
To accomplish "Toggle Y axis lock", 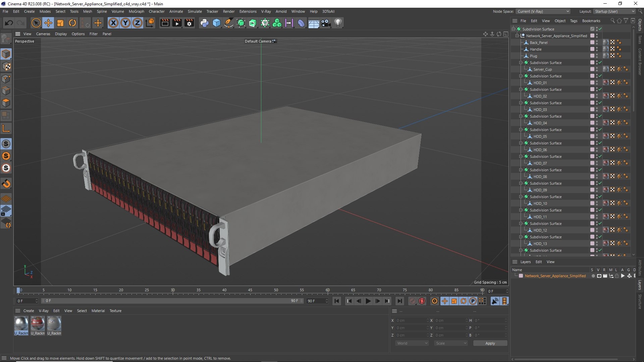I will coord(125,23).
